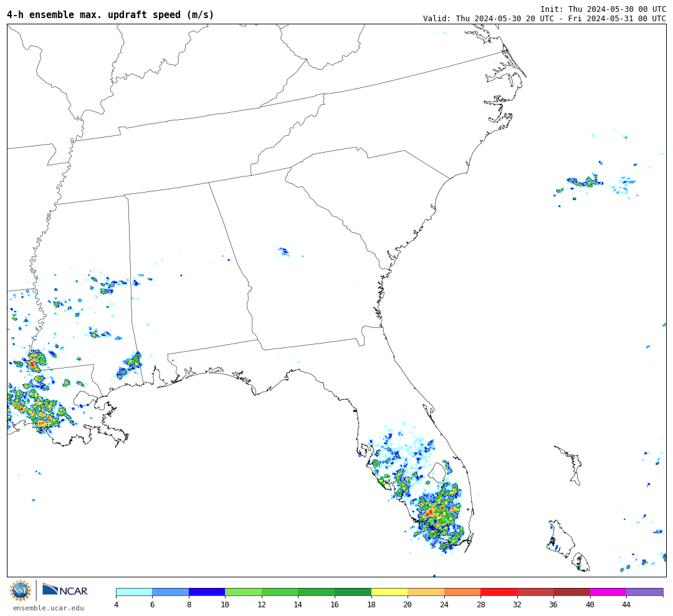
Task: Pick the magenta 40–44 m/s swatch
Action: 608,592
